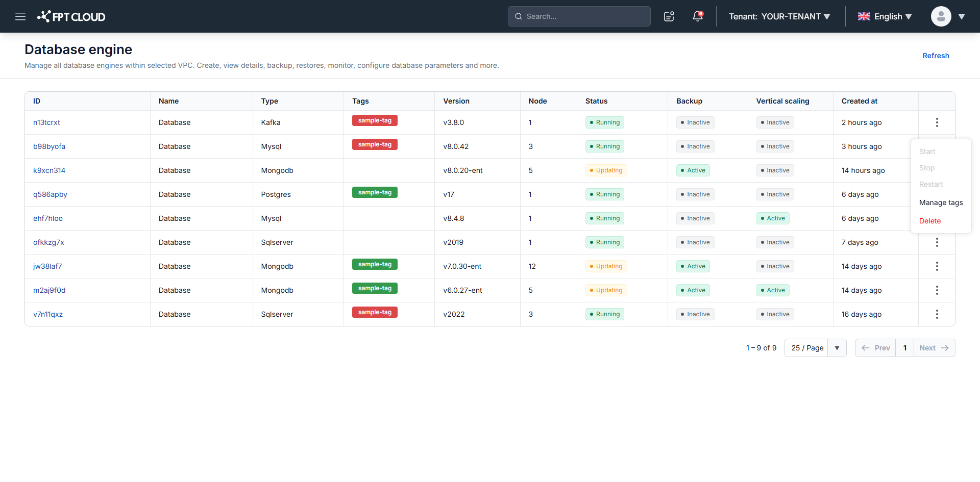
Task: Click the Refresh link
Action: pyautogui.click(x=936, y=56)
